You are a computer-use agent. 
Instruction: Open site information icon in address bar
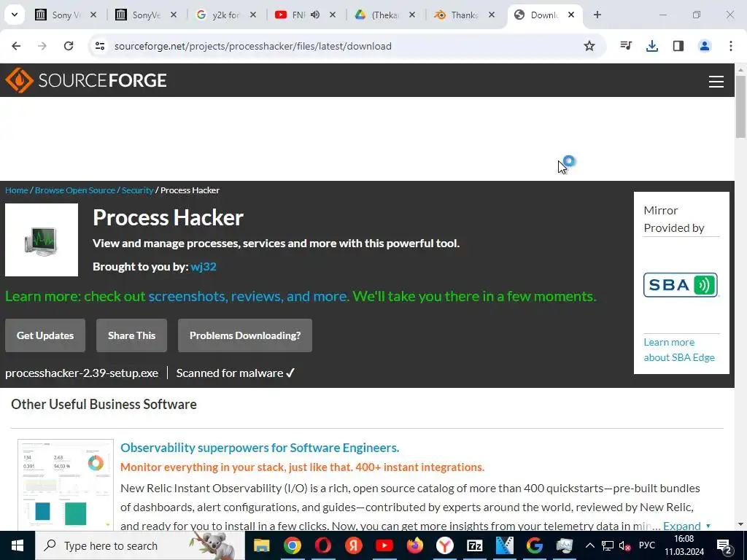100,46
